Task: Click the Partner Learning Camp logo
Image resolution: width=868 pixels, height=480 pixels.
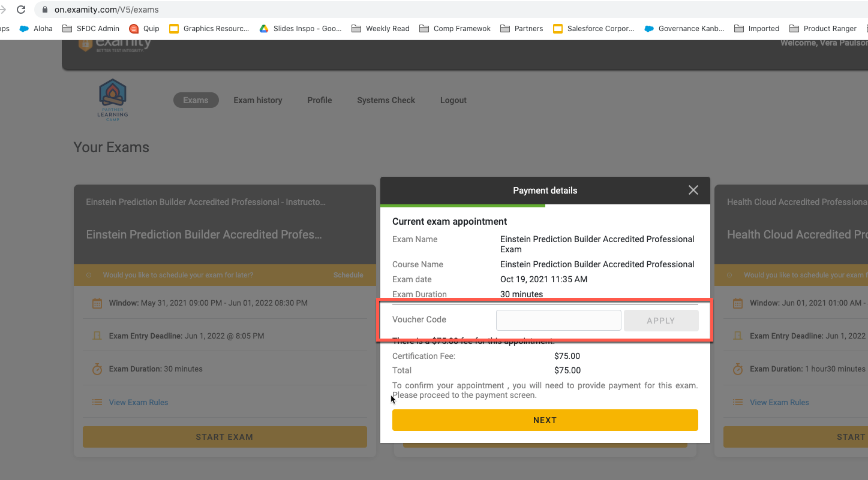Action: click(113, 99)
